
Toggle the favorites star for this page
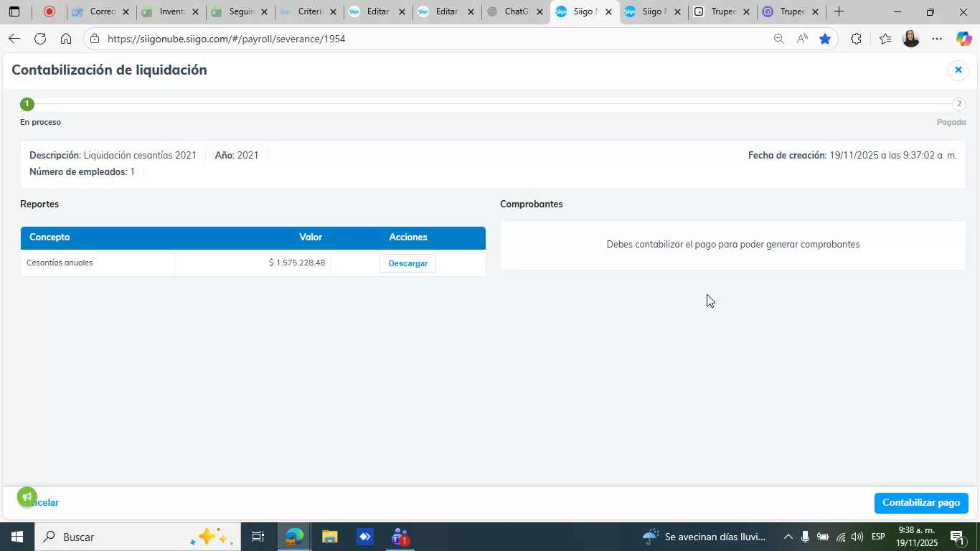pos(825,39)
